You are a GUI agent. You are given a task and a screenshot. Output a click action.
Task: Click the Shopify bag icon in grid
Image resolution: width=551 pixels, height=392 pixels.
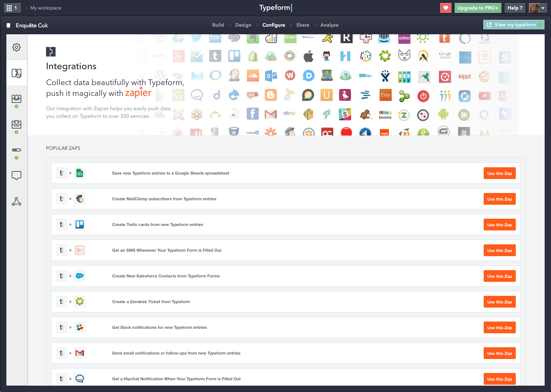253,56
